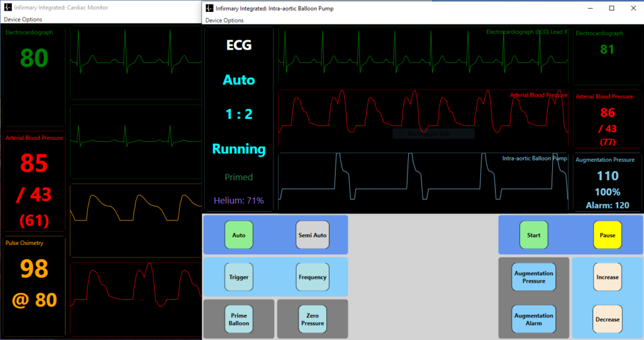Viewport: 644px width, 340px height.
Task: Click mean pressure (61) in Cardiac Monitor
Action: 34,221
